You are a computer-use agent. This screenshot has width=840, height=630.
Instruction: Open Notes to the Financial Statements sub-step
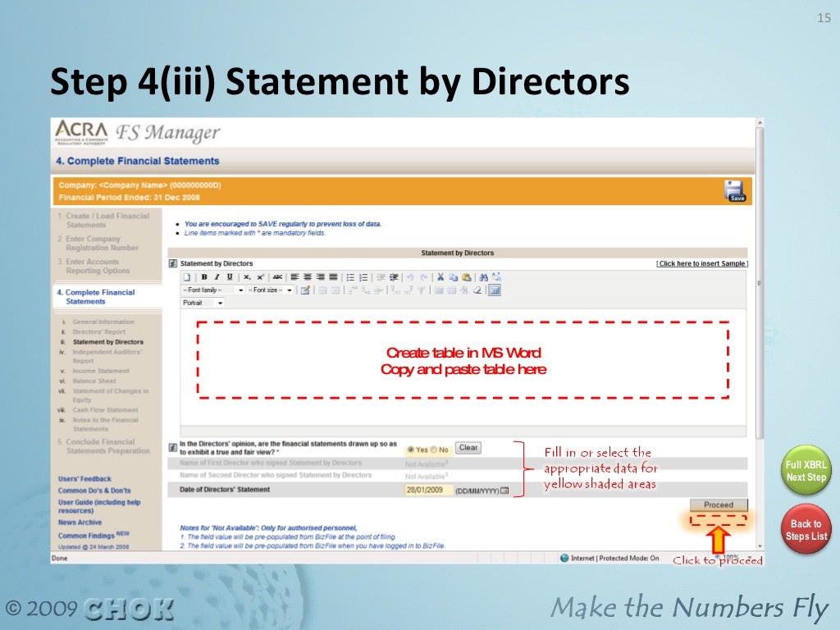coord(106,424)
